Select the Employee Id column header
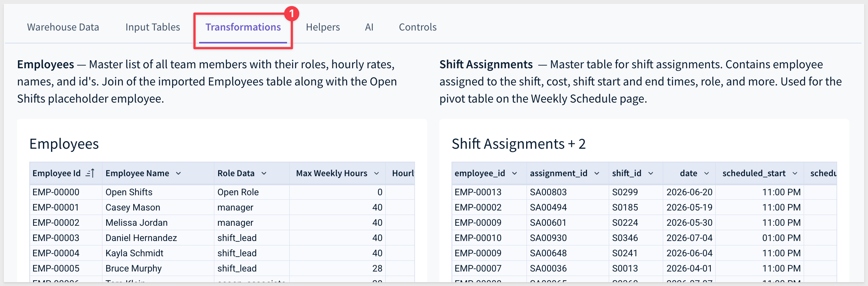 pyautogui.click(x=66, y=173)
